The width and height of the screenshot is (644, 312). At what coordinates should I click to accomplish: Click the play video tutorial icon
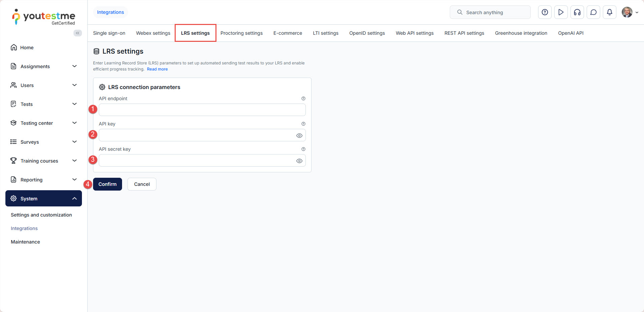(x=561, y=12)
